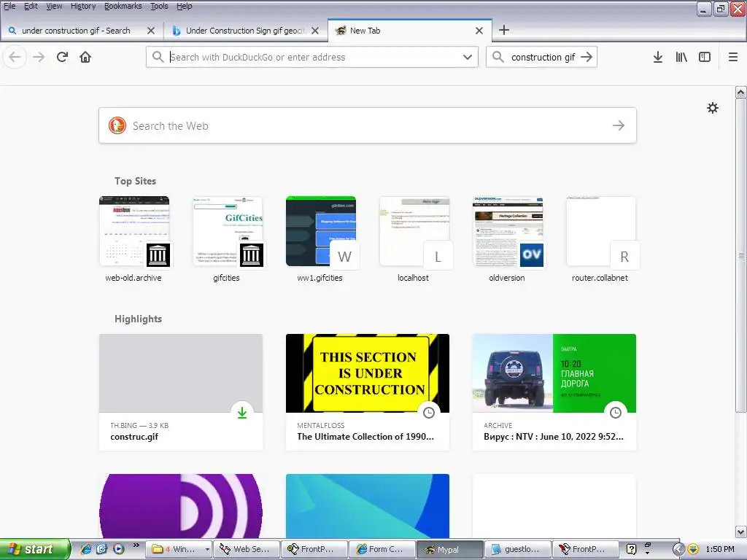Switch to under construction gif Search tab
This screenshot has height=560, width=747.
[x=76, y=31]
